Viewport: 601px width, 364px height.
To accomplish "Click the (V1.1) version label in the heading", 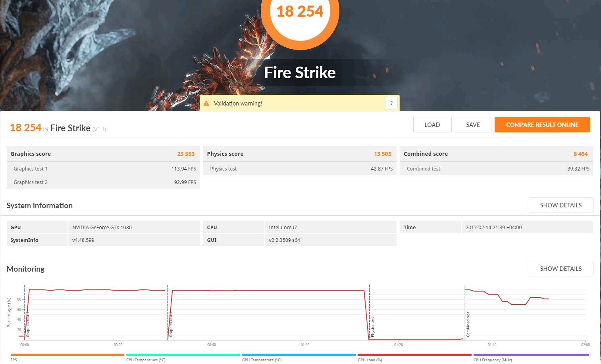I will coord(99,129).
